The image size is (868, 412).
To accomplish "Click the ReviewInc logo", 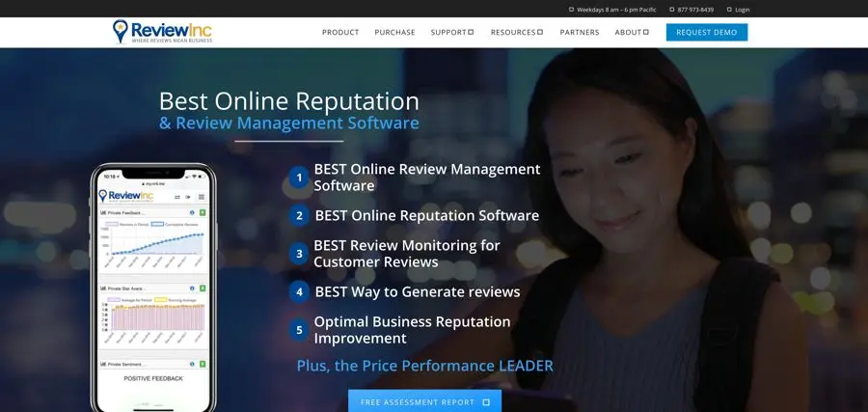I will click(162, 32).
